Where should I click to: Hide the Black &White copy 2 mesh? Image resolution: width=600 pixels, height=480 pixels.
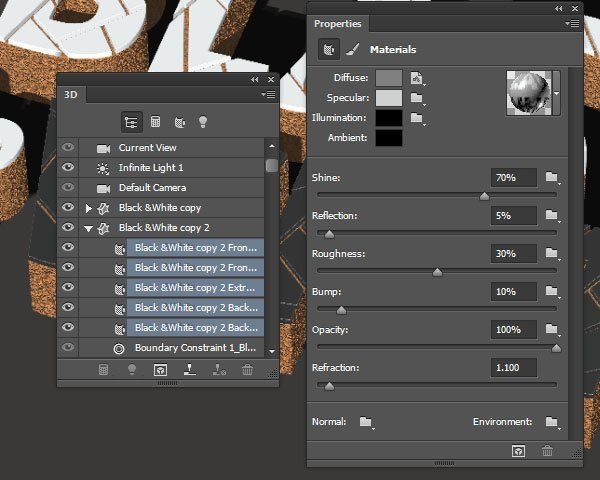pyautogui.click(x=68, y=227)
